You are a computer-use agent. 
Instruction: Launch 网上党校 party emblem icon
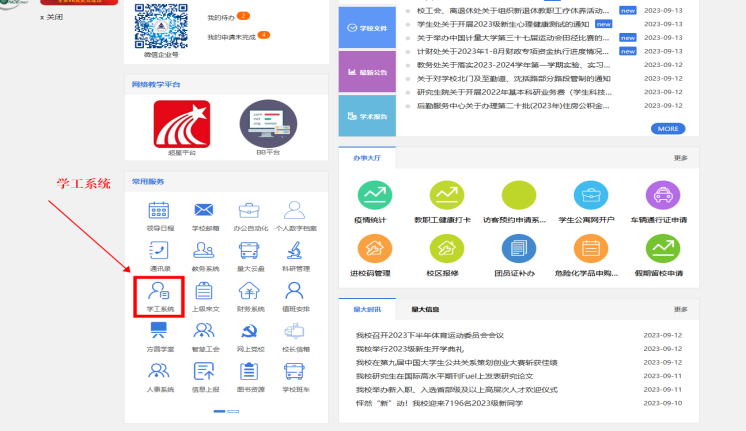[249, 332]
